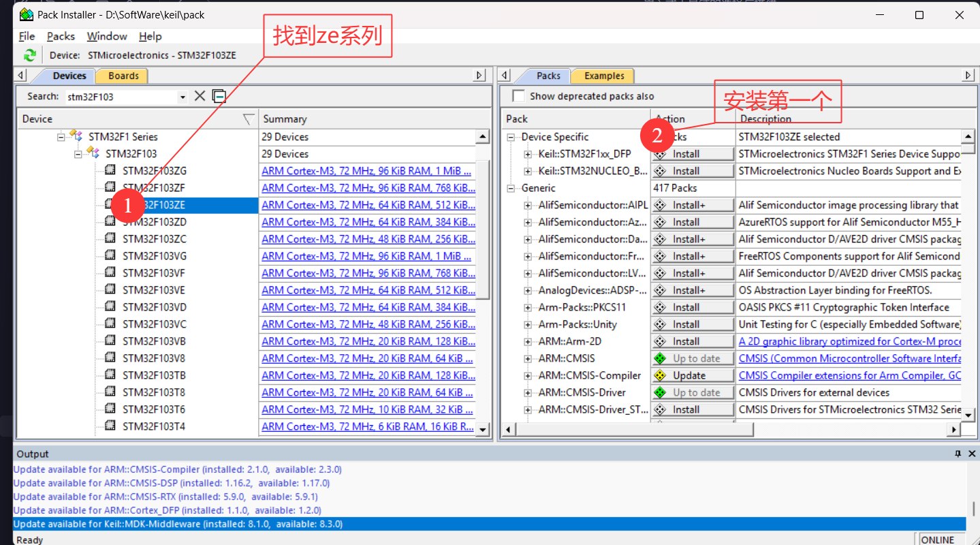Screen dimensions: 980x545
Task: Click the chip icon beside STM32F103VC
Action: (x=110, y=324)
